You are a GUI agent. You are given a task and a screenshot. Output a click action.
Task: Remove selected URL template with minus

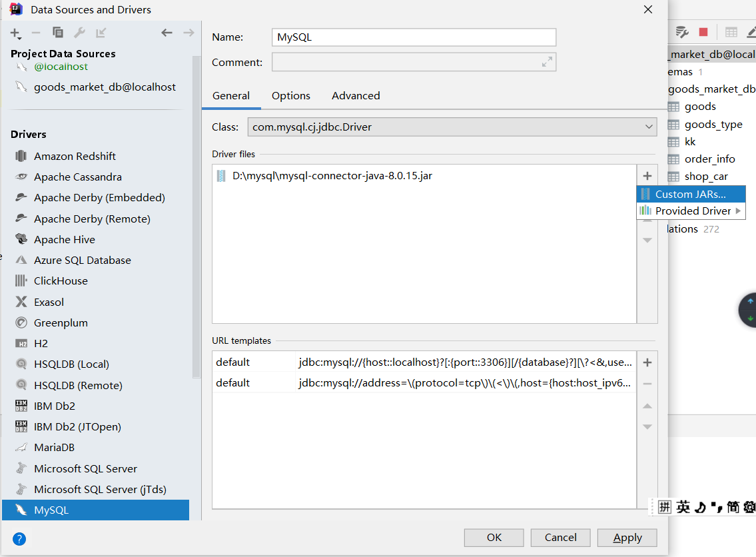[647, 384]
